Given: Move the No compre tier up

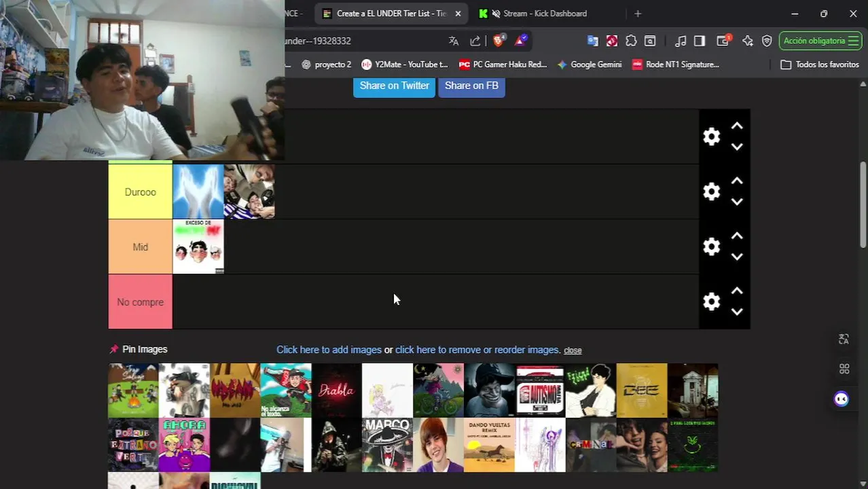Looking at the screenshot, I should [737, 291].
